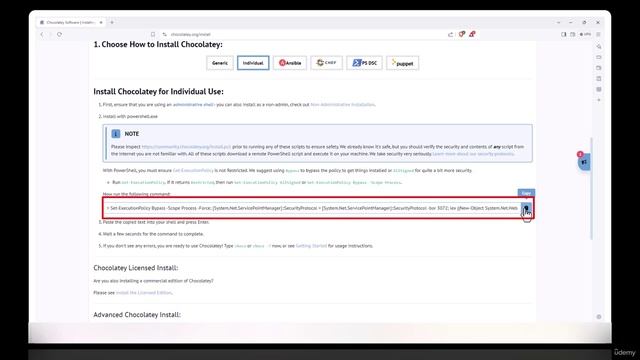Click the sidebar search magnifier icon
The width and height of the screenshot is (640, 360).
(599, 46)
